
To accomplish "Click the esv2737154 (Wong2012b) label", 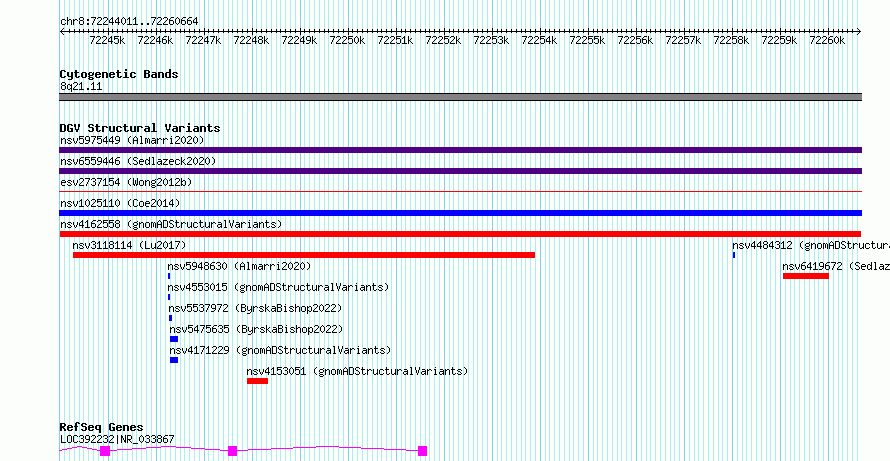I will 126,182.
